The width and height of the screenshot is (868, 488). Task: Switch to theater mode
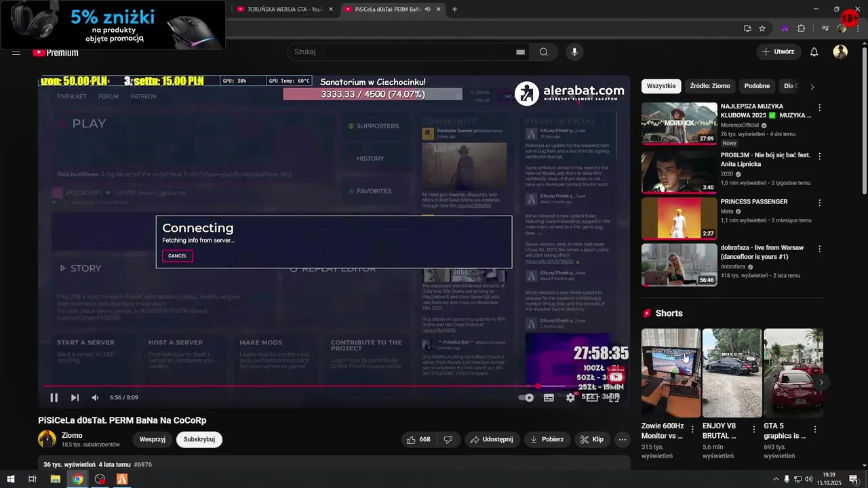pyautogui.click(x=592, y=398)
